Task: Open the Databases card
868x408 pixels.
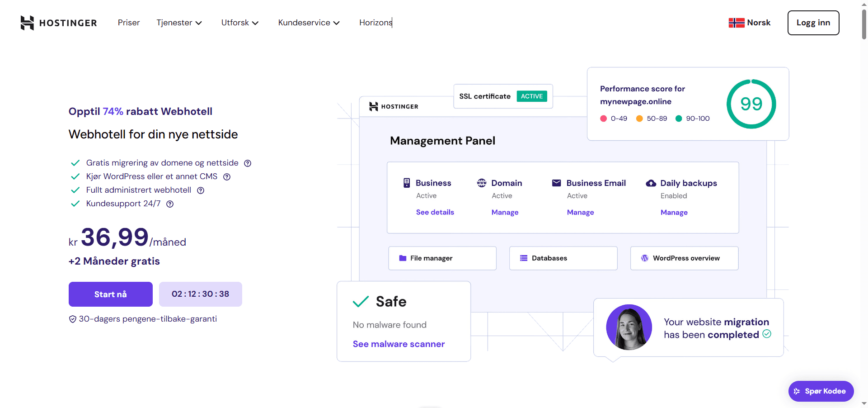Action: [563, 258]
